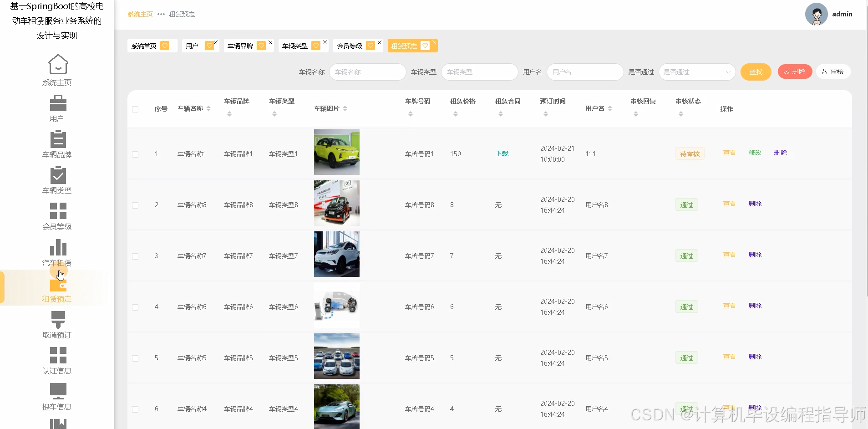
Task: Focus the 车辆名称 search input
Action: point(367,72)
